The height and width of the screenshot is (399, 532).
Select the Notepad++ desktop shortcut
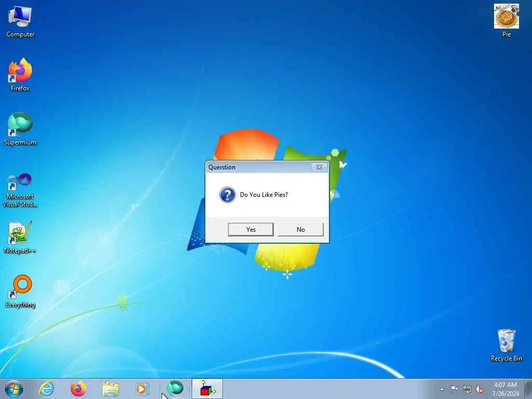pyautogui.click(x=20, y=237)
